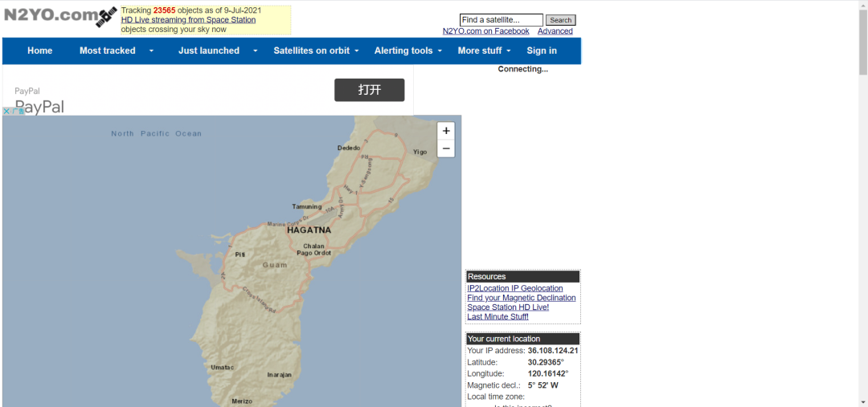Click the Yigo label on the map
Screen dimensions: 868x407
click(x=420, y=152)
